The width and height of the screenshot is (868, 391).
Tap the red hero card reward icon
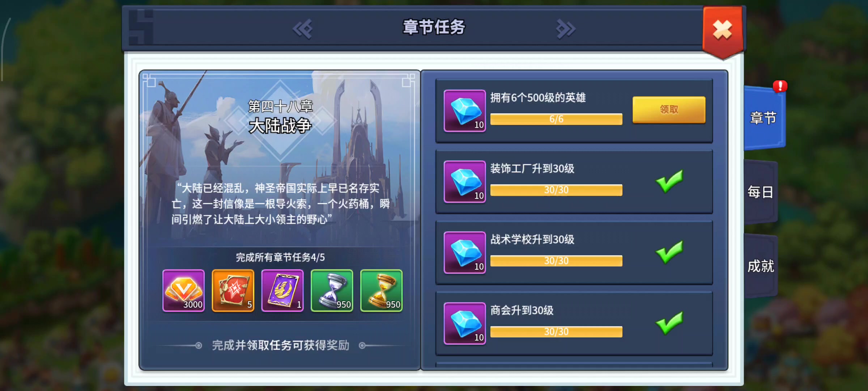tap(233, 290)
